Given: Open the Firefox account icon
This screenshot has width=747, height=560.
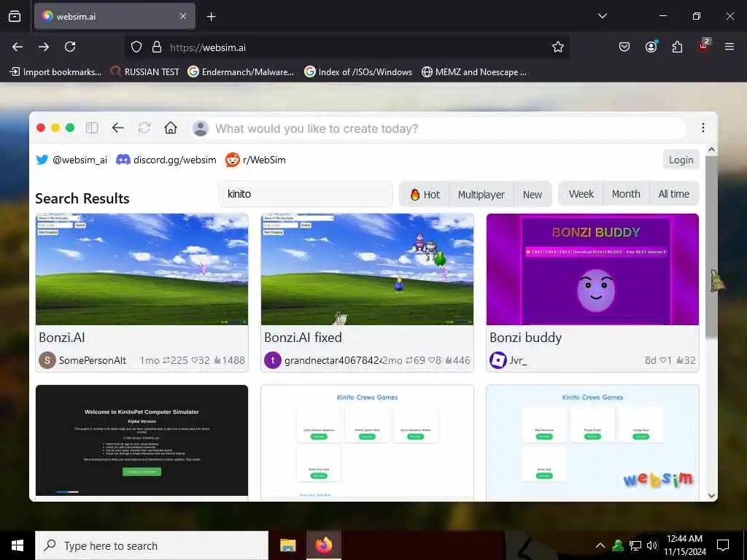Looking at the screenshot, I should tap(651, 46).
